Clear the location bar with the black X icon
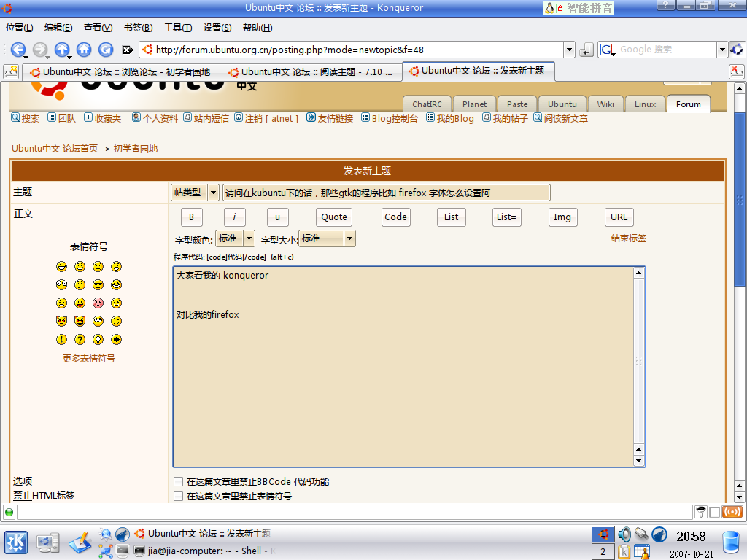747x560 pixels. click(127, 50)
